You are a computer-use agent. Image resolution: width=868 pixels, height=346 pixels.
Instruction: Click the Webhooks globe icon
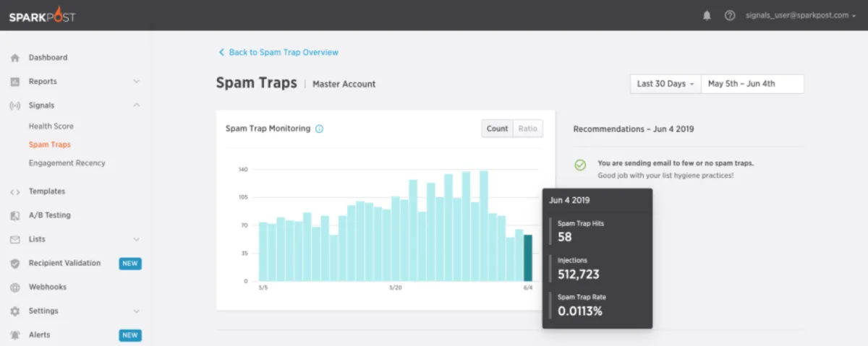coord(14,287)
